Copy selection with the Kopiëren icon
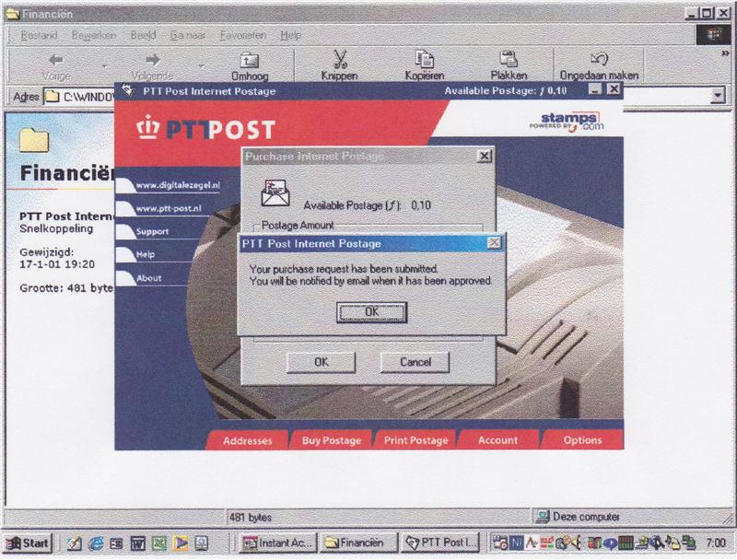The width and height of the screenshot is (737, 560). [425, 59]
